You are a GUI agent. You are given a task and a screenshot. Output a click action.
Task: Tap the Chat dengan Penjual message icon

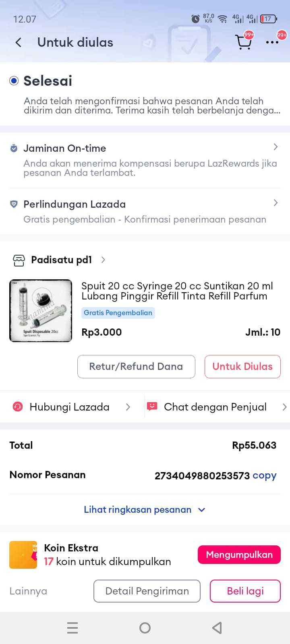[152, 407]
